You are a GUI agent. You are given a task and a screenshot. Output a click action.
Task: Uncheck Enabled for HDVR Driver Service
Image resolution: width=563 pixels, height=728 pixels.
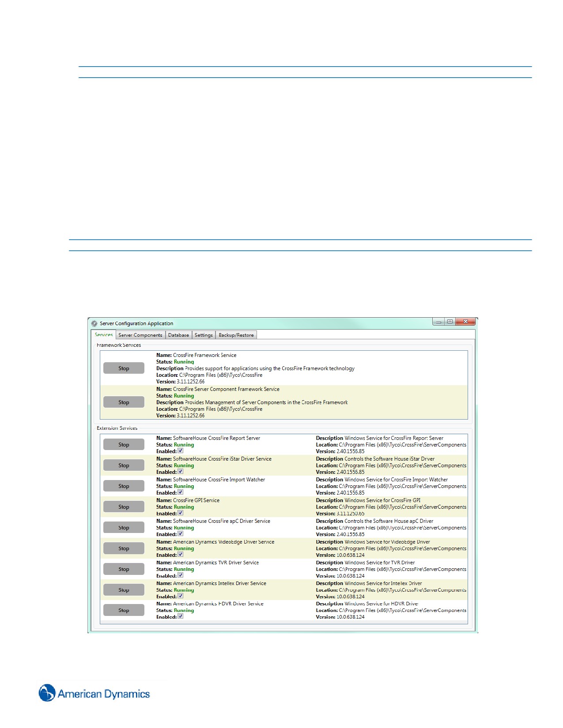(181, 616)
